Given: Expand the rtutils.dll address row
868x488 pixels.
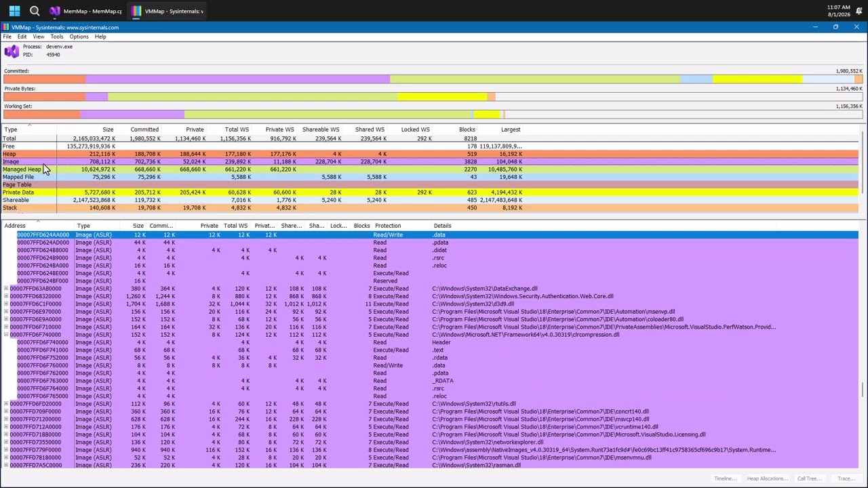Looking at the screenshot, I should coord(6,404).
